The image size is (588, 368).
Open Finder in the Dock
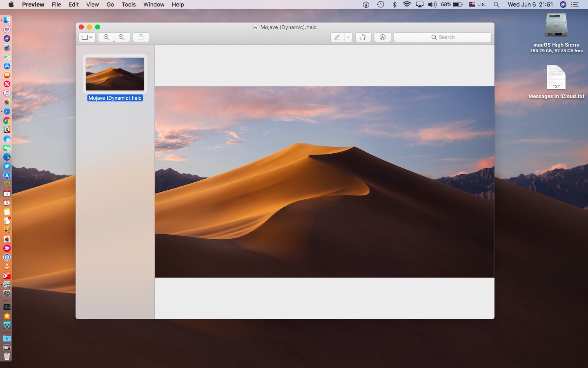[7, 20]
